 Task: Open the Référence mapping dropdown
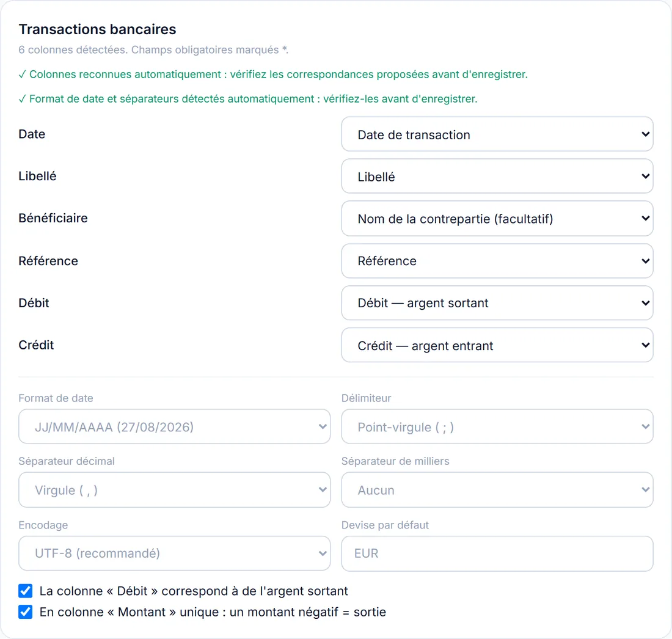[x=497, y=261]
